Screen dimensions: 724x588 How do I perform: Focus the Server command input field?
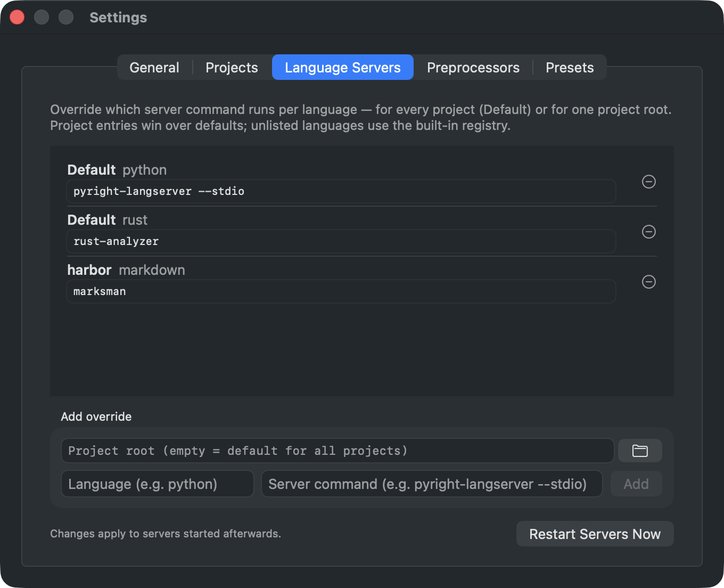coord(432,484)
